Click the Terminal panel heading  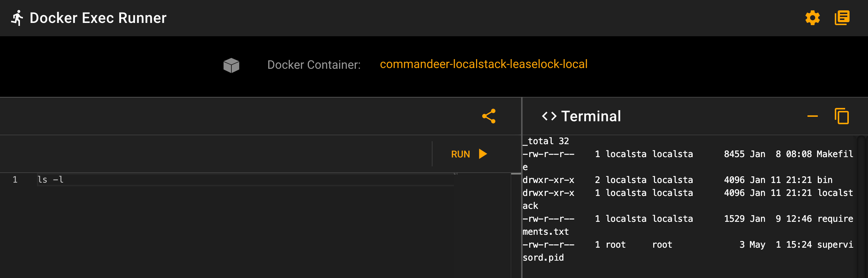(591, 116)
